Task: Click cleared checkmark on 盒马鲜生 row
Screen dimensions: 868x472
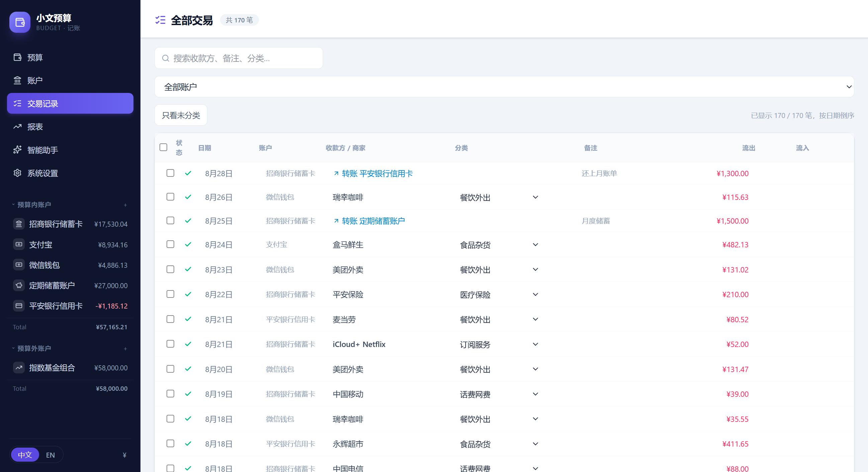Action: [x=188, y=244]
